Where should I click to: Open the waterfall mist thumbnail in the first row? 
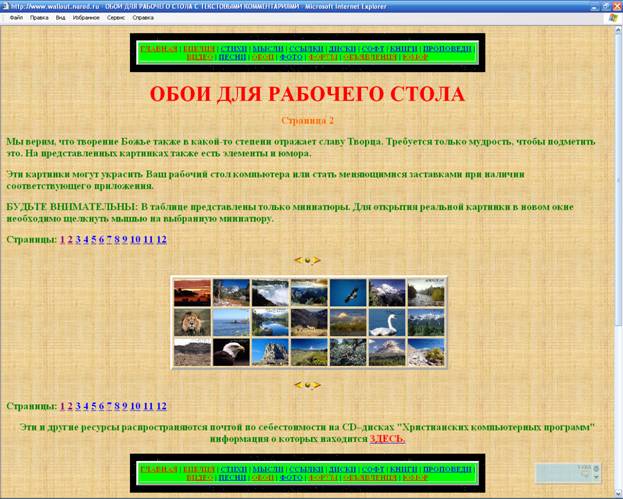pos(270,292)
